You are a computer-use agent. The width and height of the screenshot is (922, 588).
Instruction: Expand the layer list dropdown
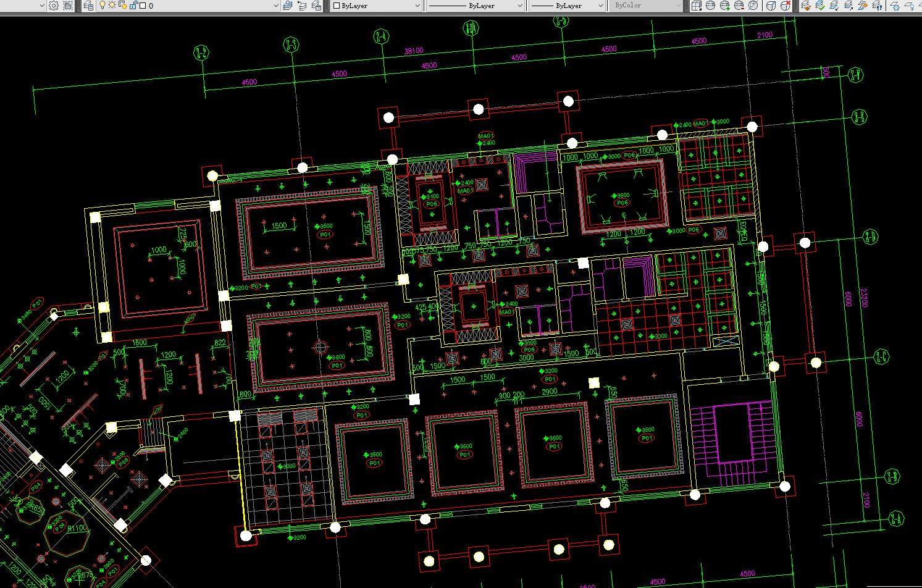(x=276, y=6)
